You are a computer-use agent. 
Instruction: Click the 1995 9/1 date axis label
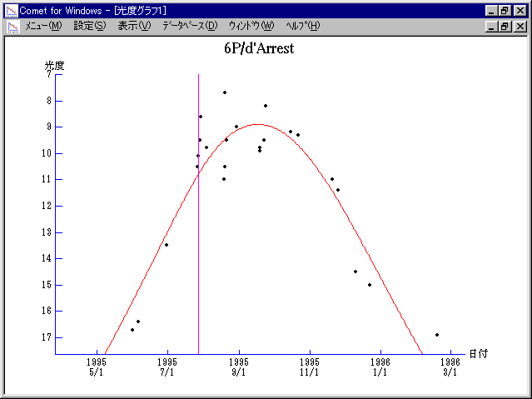(x=239, y=367)
